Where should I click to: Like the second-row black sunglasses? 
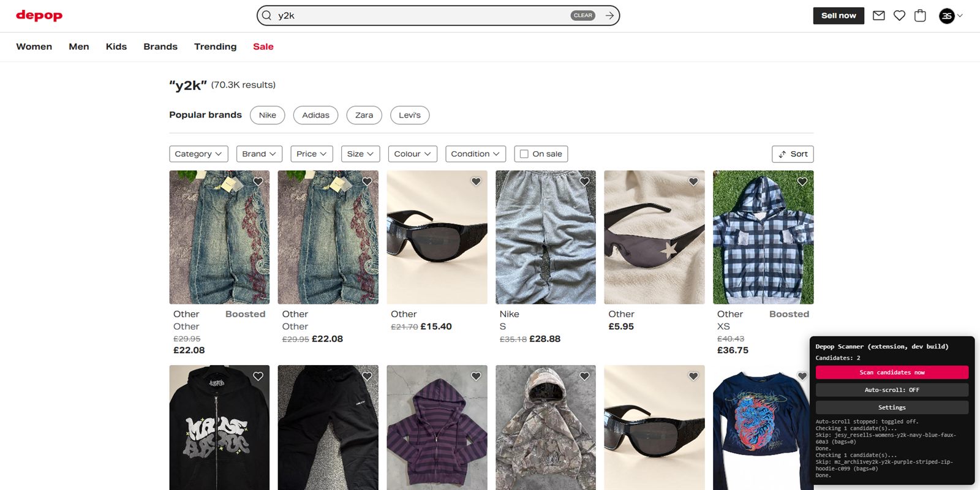pos(693,376)
